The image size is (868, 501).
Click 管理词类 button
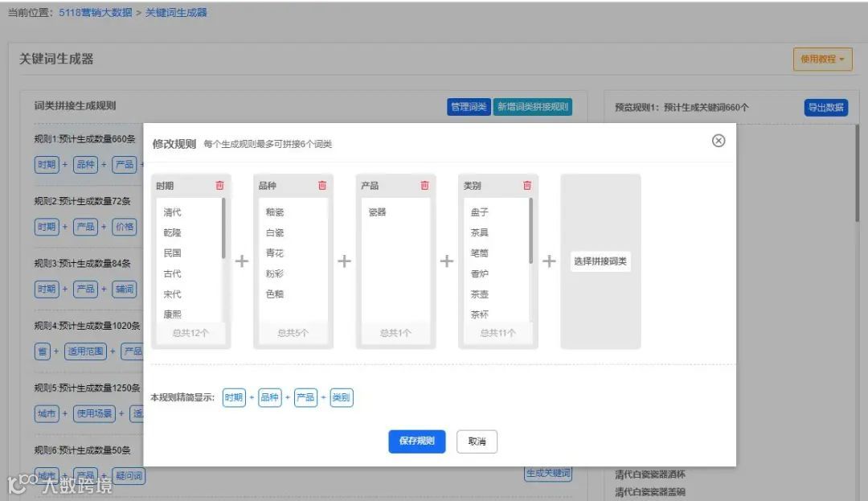(x=469, y=107)
